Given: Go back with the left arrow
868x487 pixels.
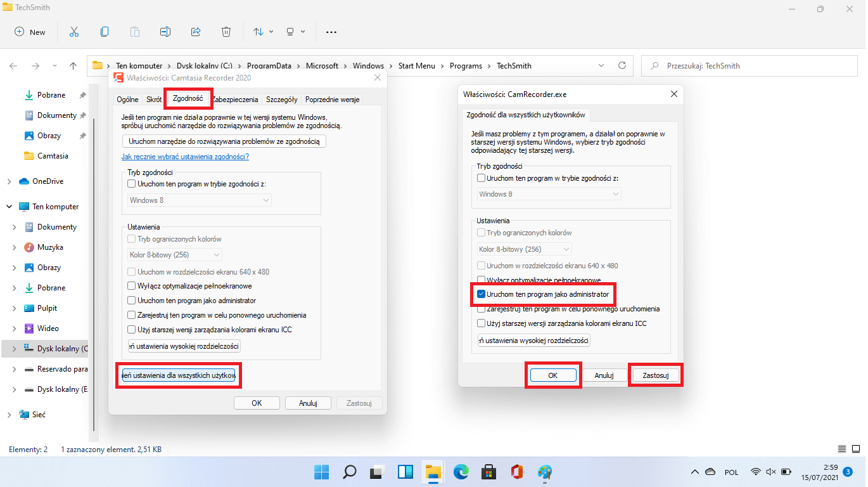Looking at the screenshot, I should pyautogui.click(x=13, y=66).
